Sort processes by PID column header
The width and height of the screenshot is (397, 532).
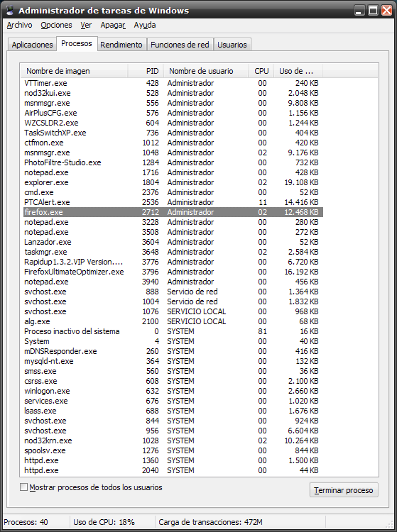click(x=146, y=71)
